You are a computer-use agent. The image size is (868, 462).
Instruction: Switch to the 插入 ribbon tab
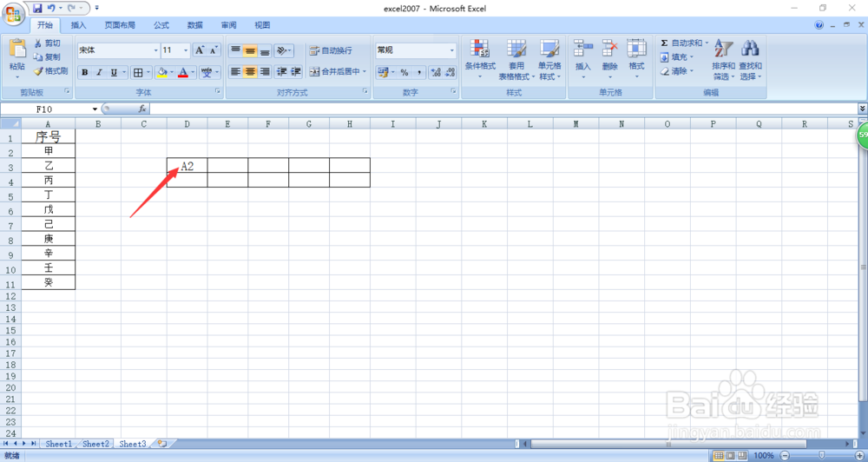click(x=79, y=25)
